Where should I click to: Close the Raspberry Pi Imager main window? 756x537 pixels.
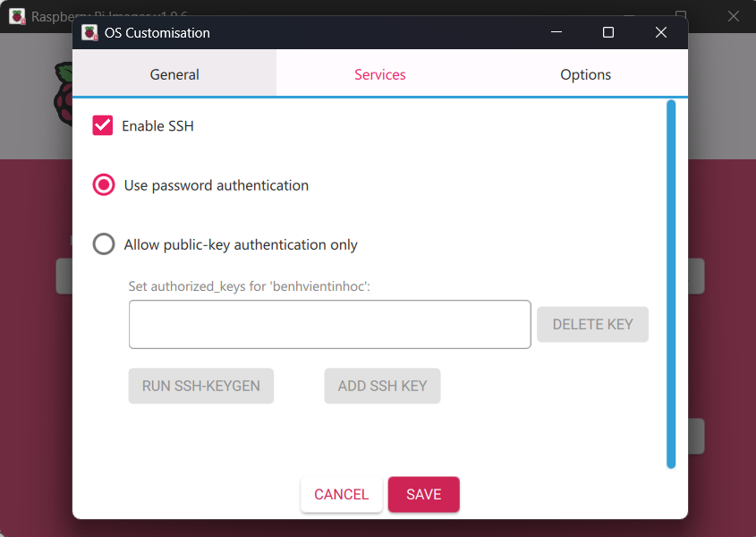[734, 16]
